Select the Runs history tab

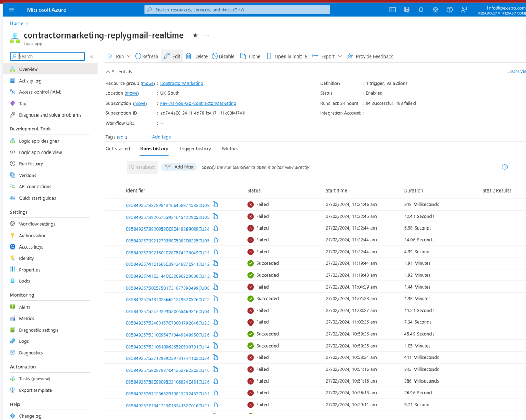[154, 149]
